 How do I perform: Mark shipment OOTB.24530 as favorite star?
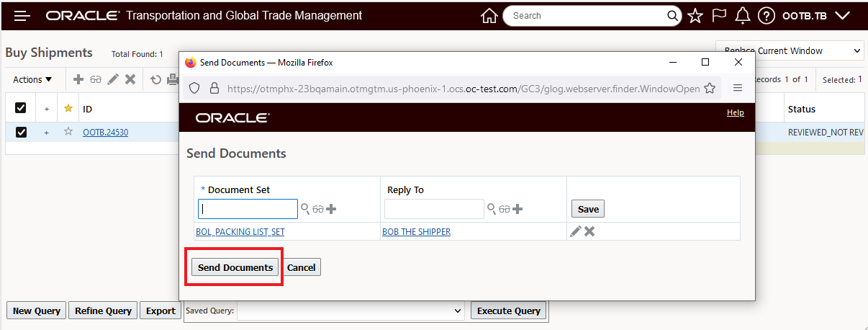(68, 132)
